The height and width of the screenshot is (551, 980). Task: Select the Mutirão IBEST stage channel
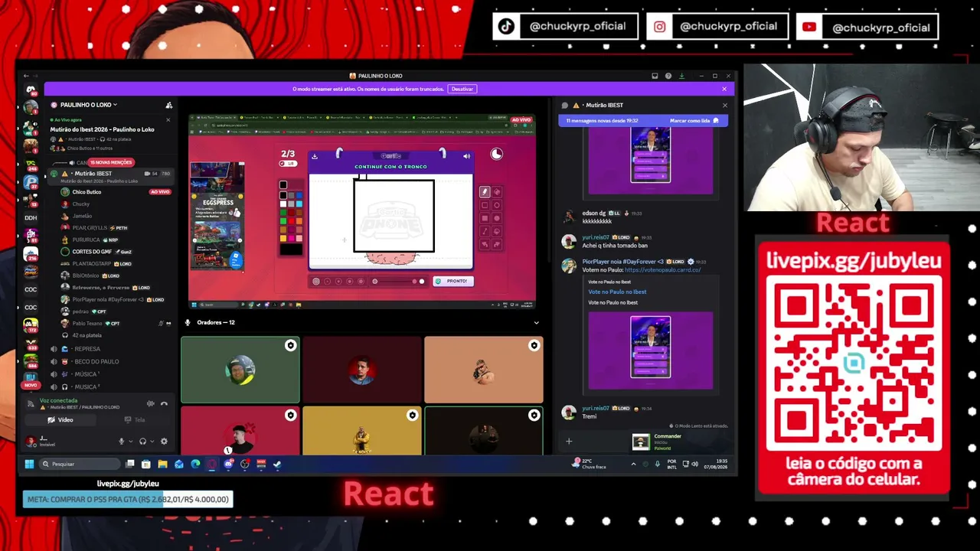coord(110,177)
